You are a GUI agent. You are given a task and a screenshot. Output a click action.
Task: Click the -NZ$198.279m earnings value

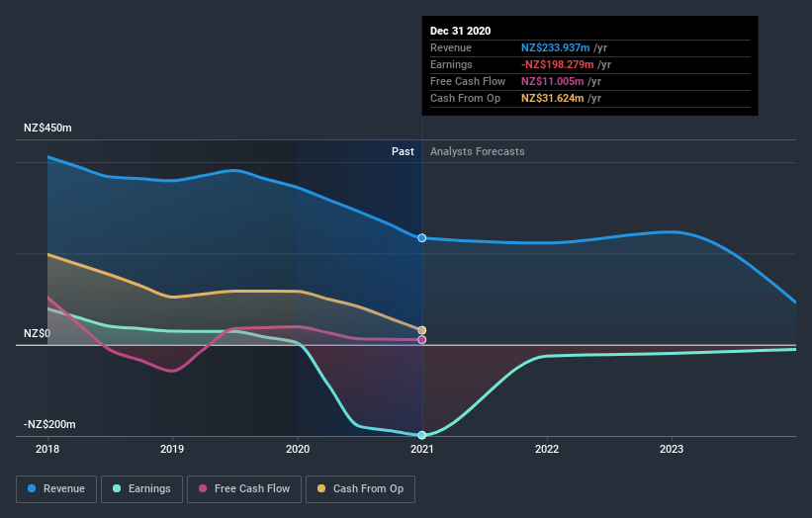(x=557, y=64)
